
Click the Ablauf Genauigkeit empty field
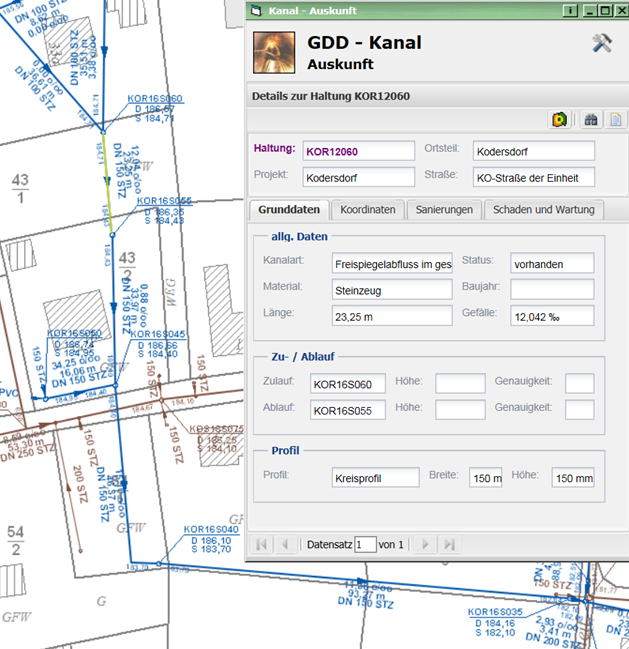[x=580, y=410]
